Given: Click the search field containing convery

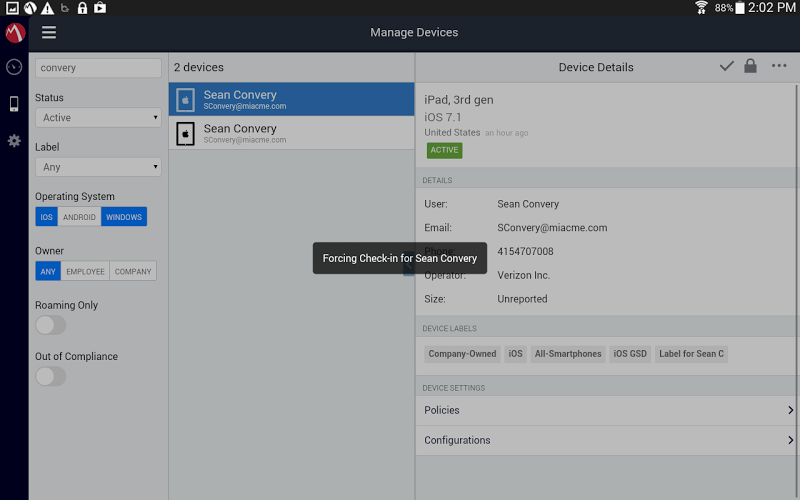Looking at the screenshot, I should (98, 68).
